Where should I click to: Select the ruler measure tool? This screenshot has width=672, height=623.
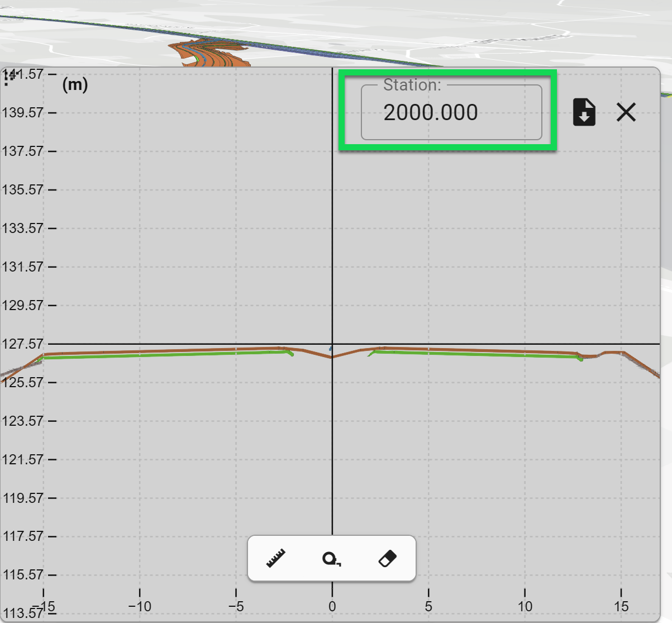[276, 558]
